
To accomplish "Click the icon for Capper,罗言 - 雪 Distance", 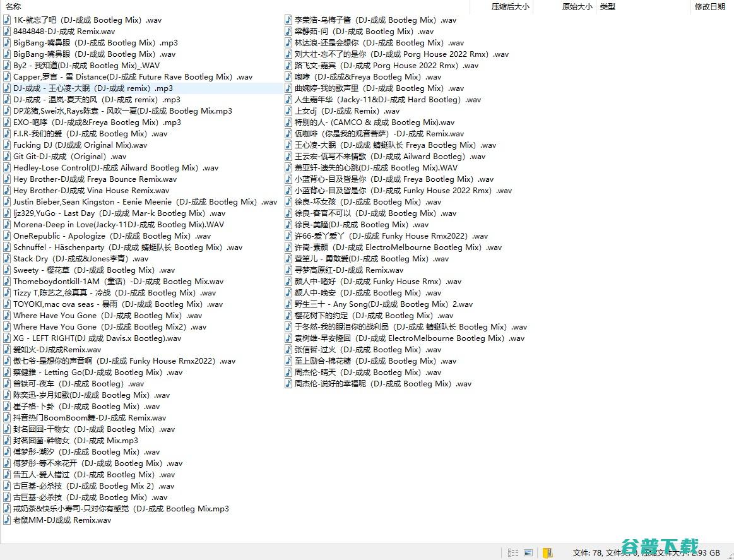I will click(7, 77).
